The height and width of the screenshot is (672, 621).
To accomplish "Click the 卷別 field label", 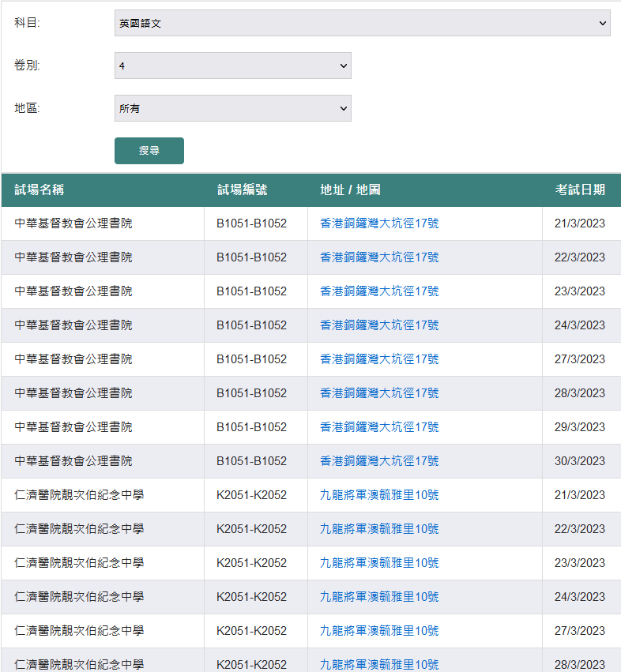I will [x=27, y=65].
